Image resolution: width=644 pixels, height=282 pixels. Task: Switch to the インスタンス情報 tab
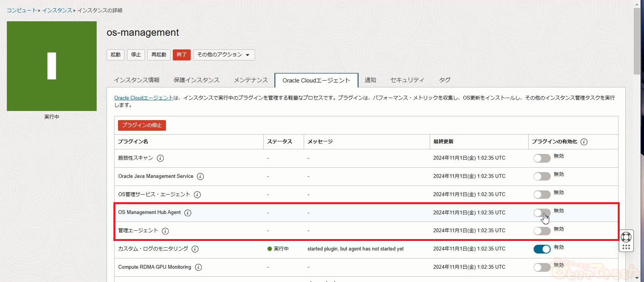[137, 80]
